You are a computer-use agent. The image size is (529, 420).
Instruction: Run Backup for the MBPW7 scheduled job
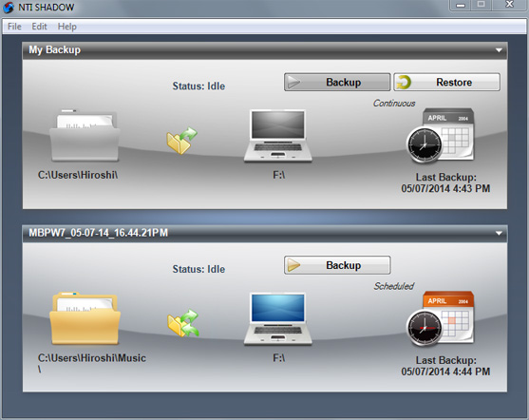(x=337, y=265)
